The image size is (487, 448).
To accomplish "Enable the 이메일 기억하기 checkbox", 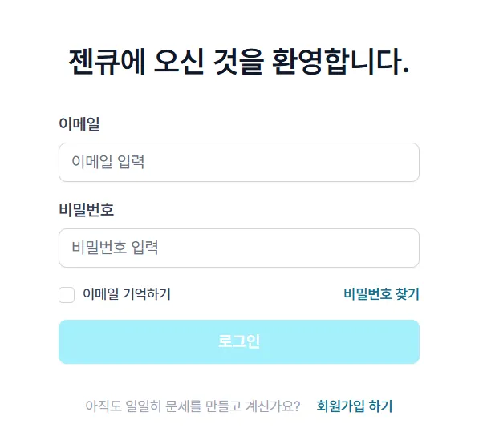I will coord(67,295).
